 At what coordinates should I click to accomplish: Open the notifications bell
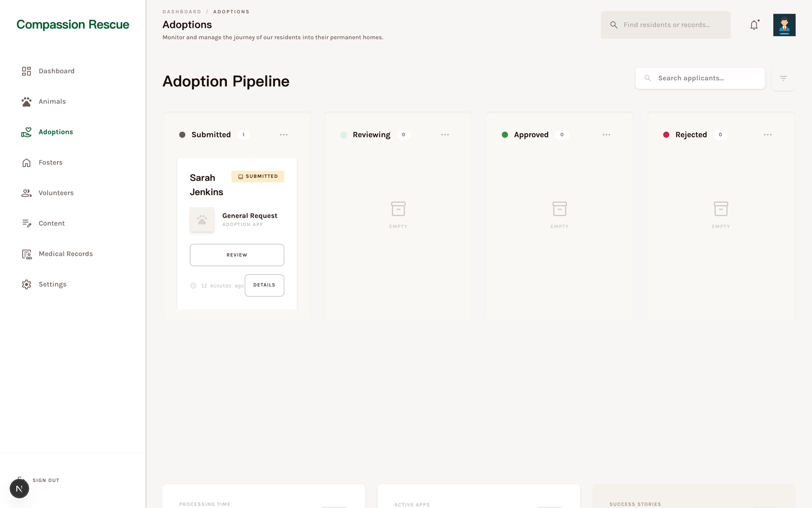point(754,25)
